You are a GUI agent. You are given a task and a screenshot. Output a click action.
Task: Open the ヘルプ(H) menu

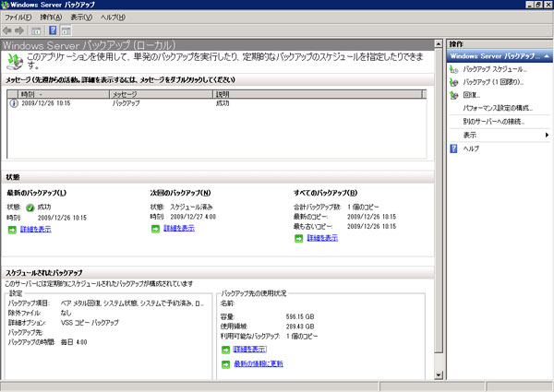[113, 18]
